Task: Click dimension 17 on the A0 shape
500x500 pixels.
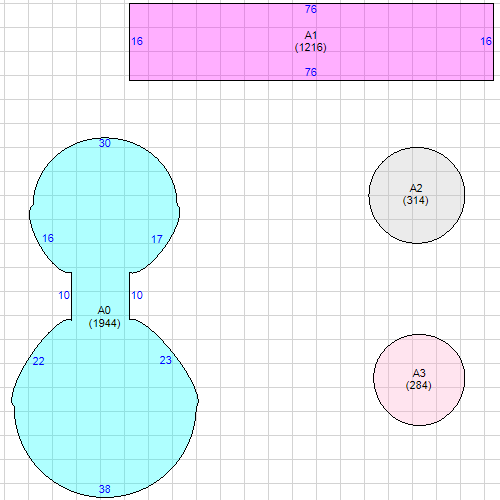Action: pyautogui.click(x=157, y=239)
